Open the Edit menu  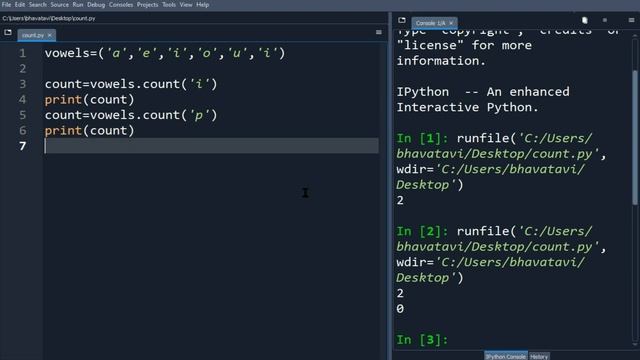coord(20,5)
